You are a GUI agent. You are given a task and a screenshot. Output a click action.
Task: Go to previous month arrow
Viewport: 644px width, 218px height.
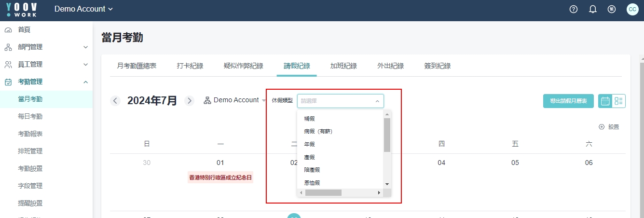pyautogui.click(x=115, y=101)
